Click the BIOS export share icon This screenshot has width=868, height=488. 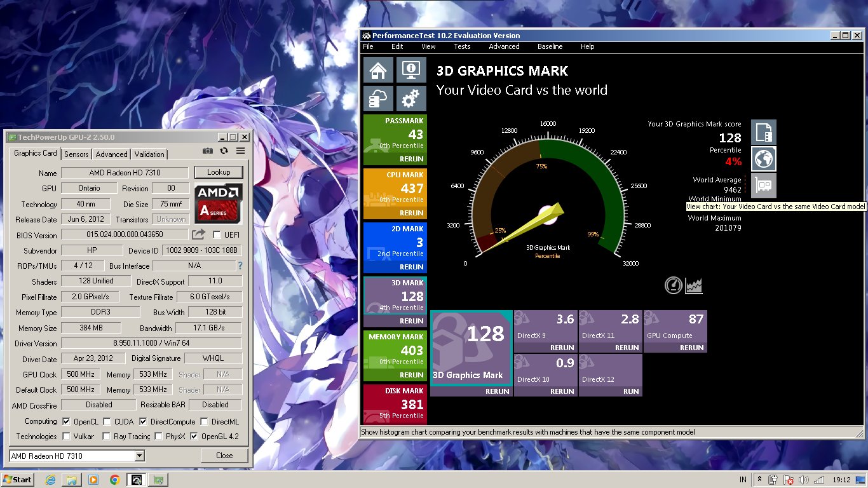198,234
